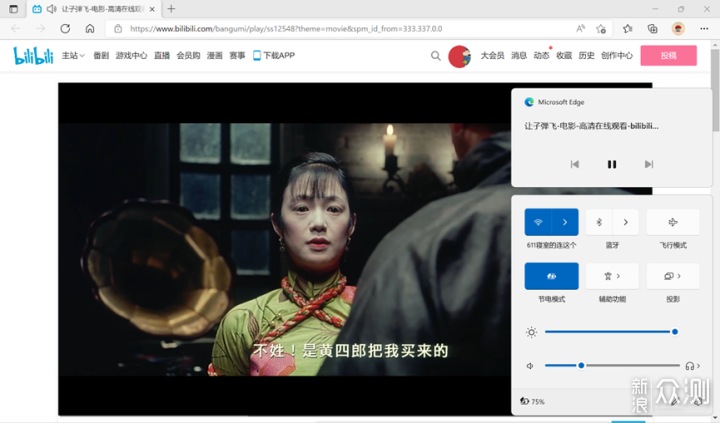Open the 漫画 menu item
Screen dimensions: 720x423
(x=214, y=56)
